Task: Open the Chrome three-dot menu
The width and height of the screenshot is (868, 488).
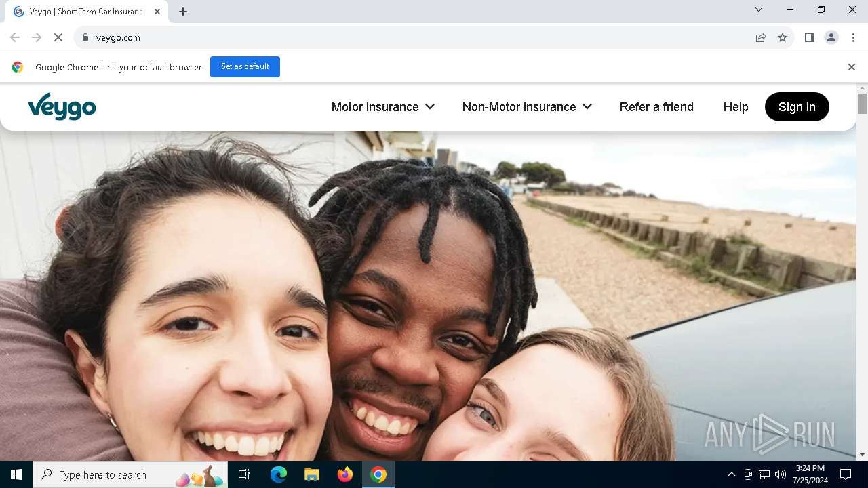Action: click(x=853, y=37)
